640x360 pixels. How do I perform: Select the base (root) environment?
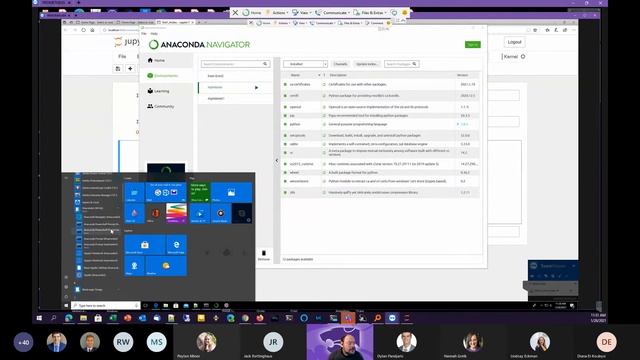(216, 76)
